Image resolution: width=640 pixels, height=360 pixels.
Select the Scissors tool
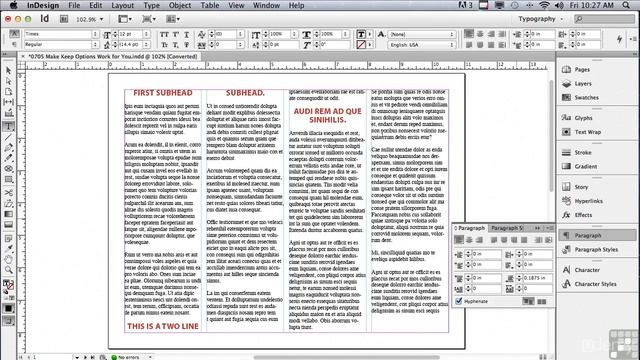pyautogui.click(x=9, y=193)
